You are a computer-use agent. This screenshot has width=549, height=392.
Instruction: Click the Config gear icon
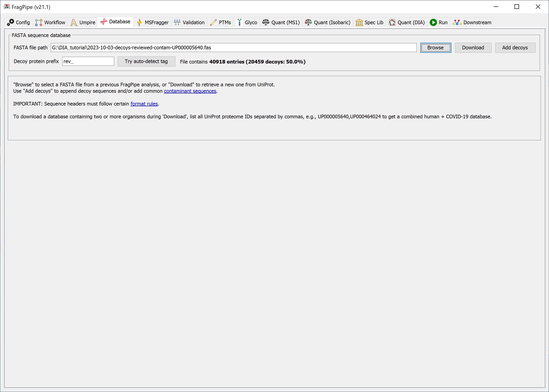[x=11, y=22]
